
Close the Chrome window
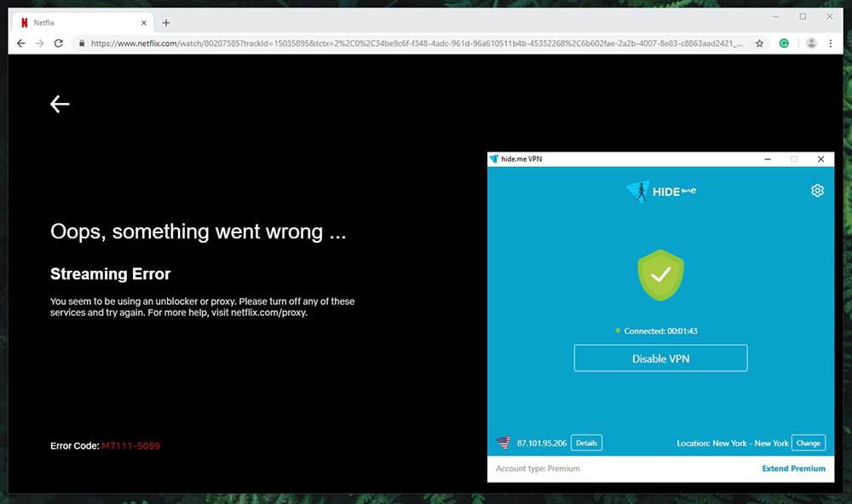[x=830, y=17]
